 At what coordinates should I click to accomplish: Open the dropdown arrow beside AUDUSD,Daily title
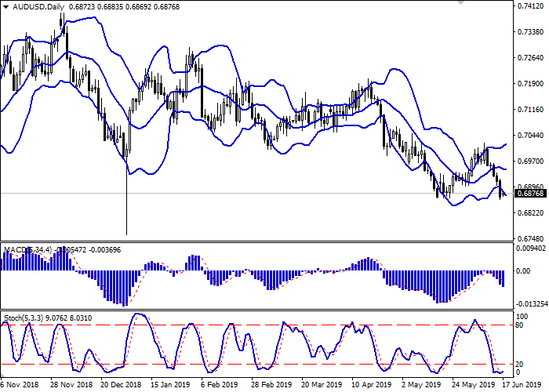(x=5, y=7)
